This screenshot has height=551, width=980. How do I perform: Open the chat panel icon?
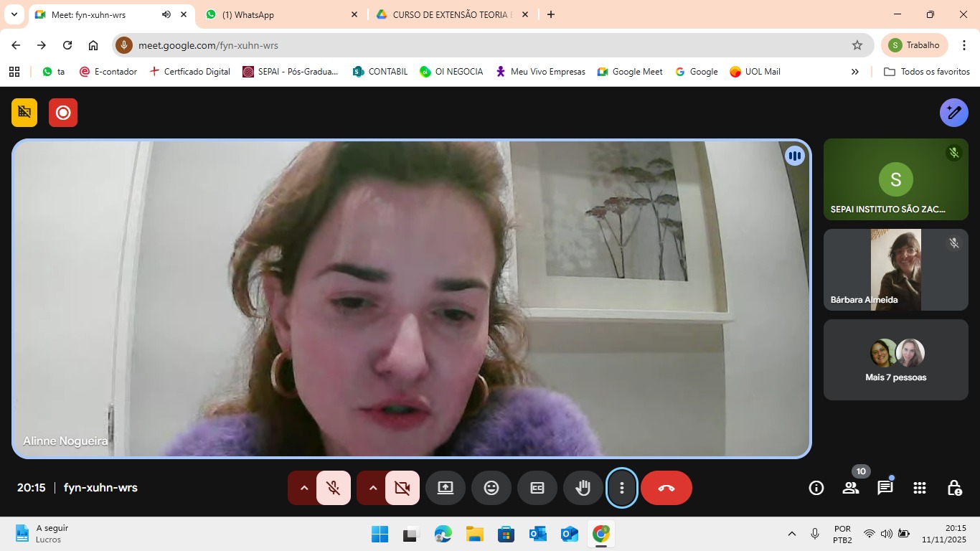(885, 488)
